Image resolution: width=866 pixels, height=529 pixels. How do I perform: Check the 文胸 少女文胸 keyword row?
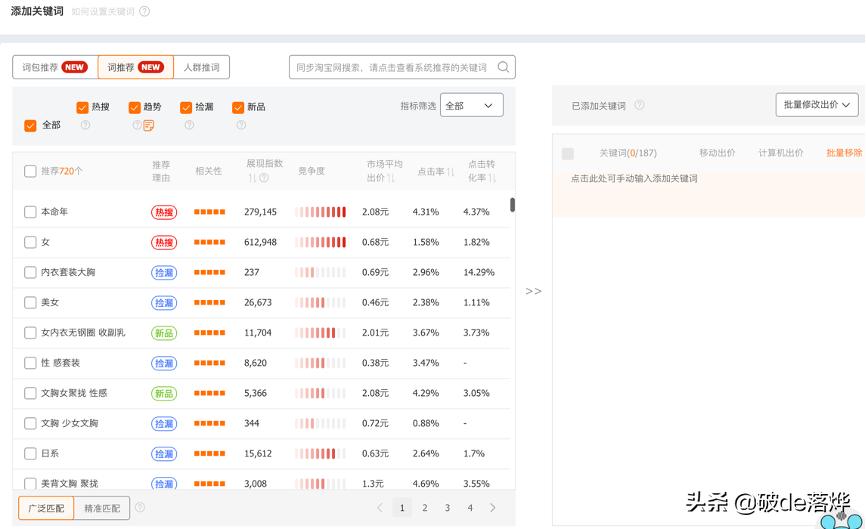click(30, 423)
